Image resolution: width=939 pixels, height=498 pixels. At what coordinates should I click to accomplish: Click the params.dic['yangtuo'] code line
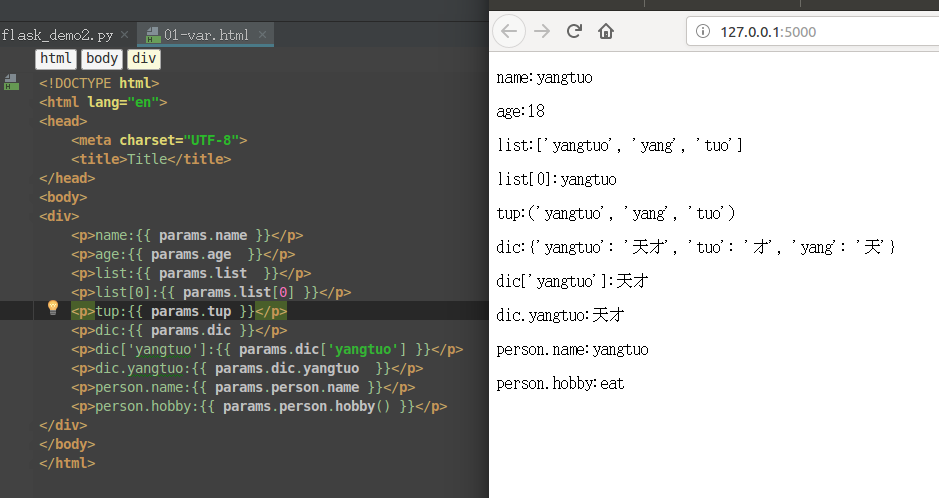click(x=267, y=349)
